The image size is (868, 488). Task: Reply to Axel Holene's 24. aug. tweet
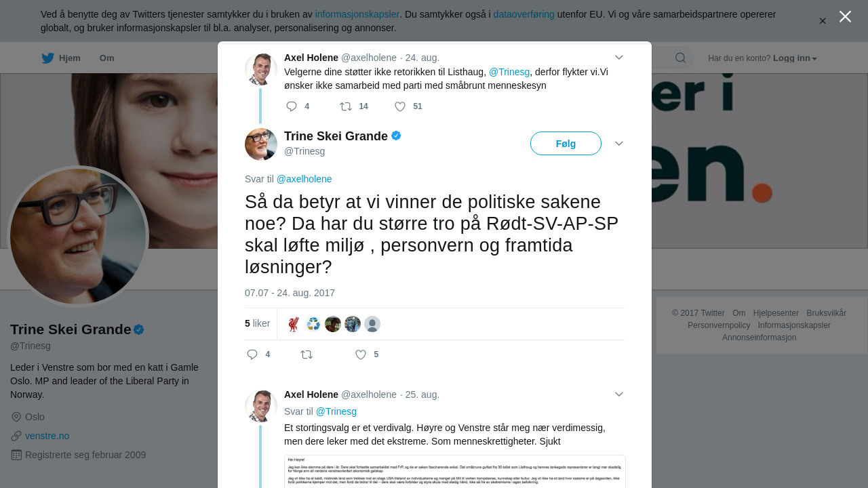(x=292, y=106)
